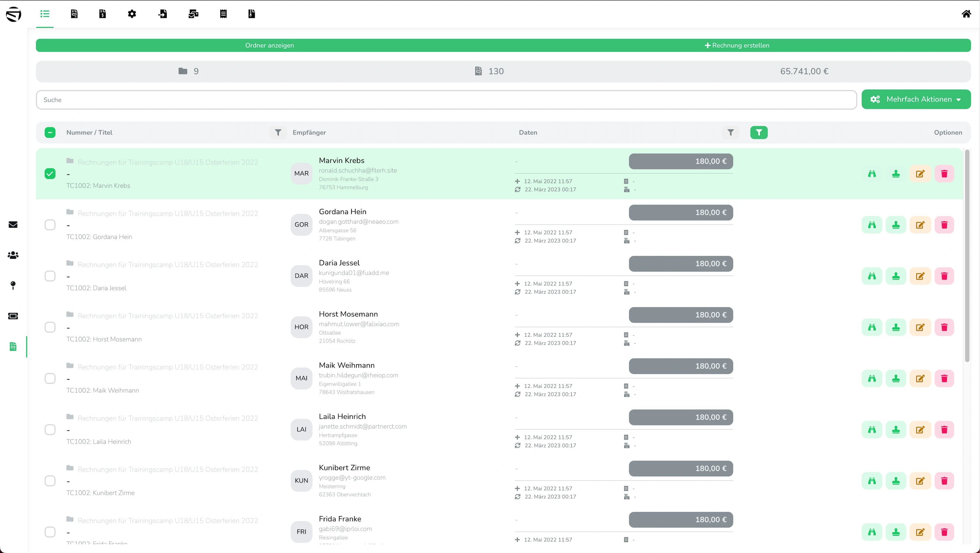Image resolution: width=980 pixels, height=553 pixels.
Task: Expand the Mehrfach Aktionen dropdown
Action: (916, 99)
